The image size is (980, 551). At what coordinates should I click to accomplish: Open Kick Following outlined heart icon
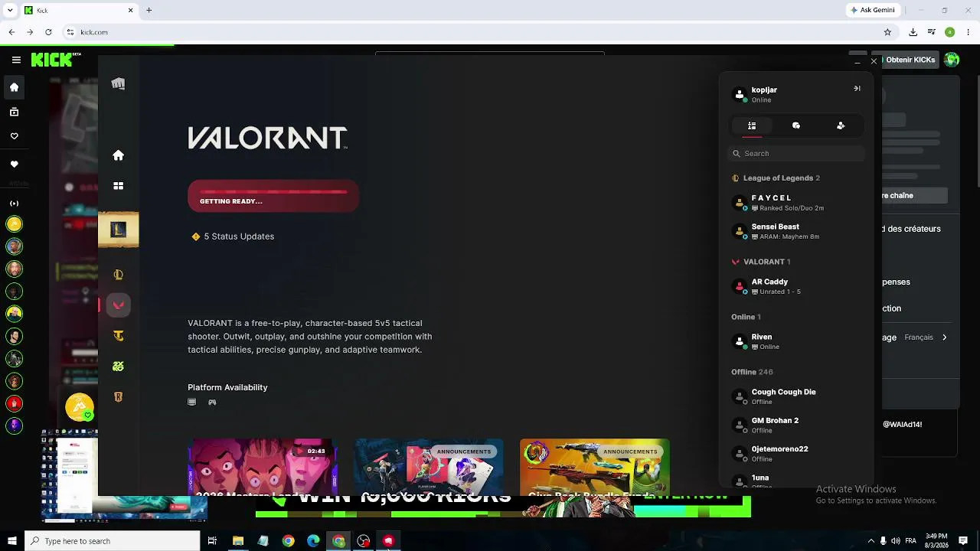pos(14,136)
